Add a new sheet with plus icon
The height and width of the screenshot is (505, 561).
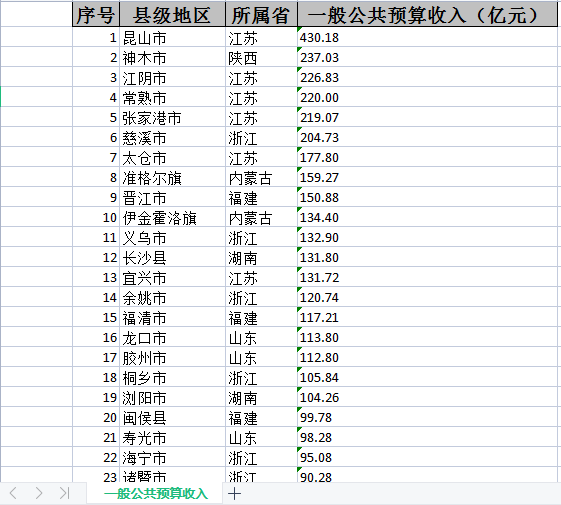pyautogui.click(x=235, y=494)
